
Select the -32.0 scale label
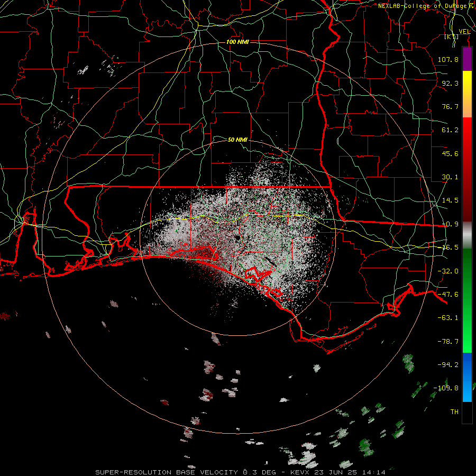click(448, 271)
